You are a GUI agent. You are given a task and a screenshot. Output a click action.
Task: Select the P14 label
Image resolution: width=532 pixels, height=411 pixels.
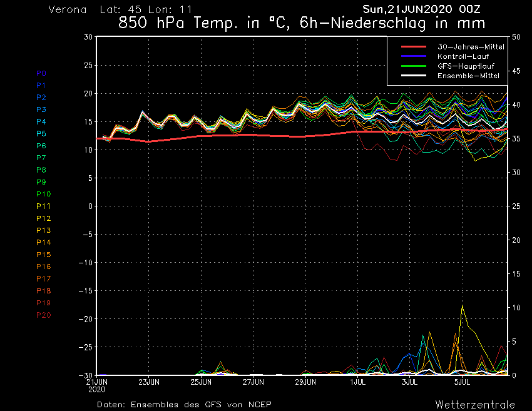[43, 243]
